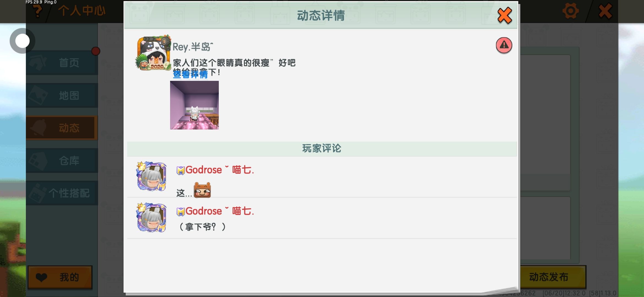Open the 仓库 sidebar tab
This screenshot has width=644, height=297.
tap(62, 161)
